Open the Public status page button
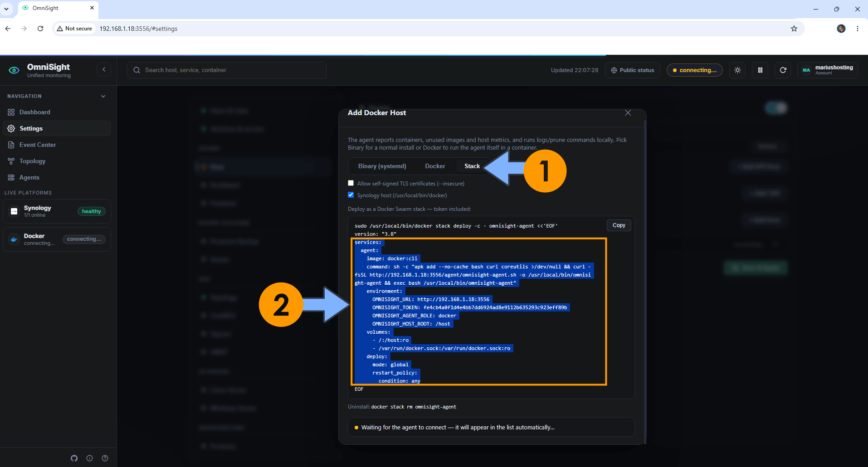 click(632, 70)
